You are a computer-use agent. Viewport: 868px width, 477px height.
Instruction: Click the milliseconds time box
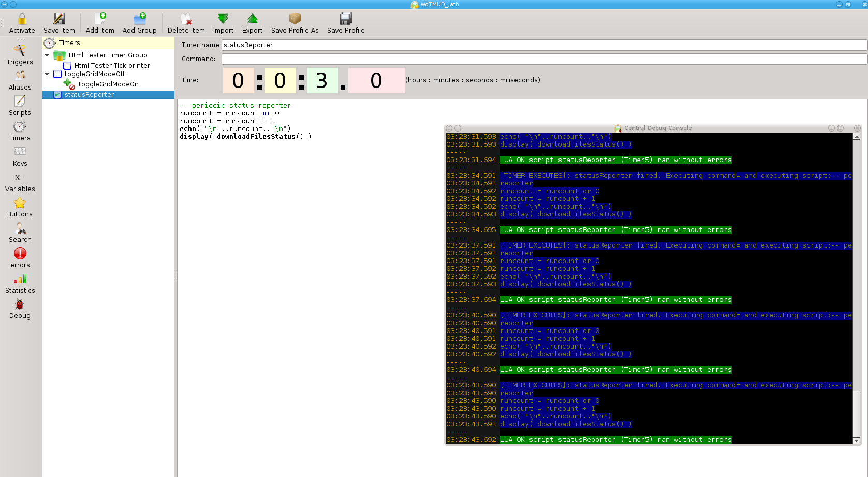376,80
